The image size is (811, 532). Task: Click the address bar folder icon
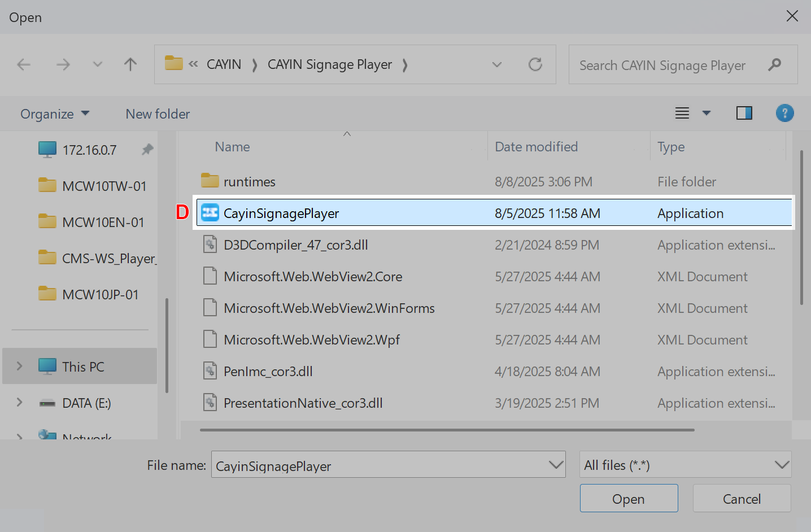(174, 63)
